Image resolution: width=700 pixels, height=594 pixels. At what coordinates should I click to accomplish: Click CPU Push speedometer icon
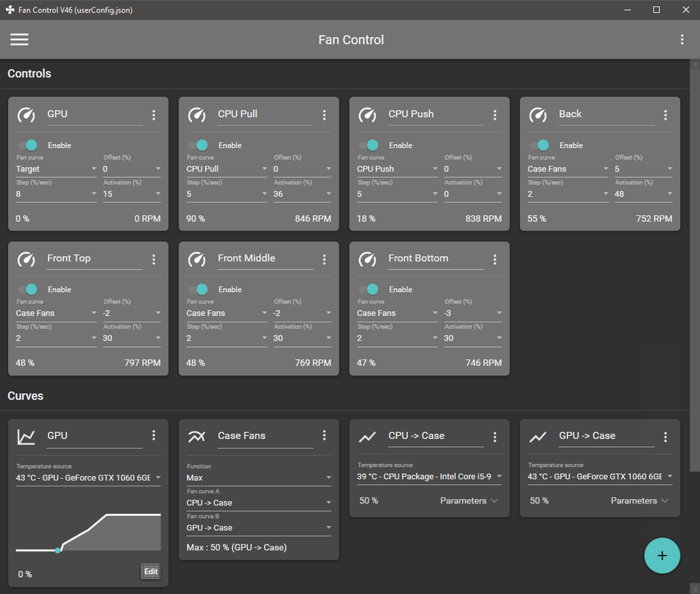367,115
